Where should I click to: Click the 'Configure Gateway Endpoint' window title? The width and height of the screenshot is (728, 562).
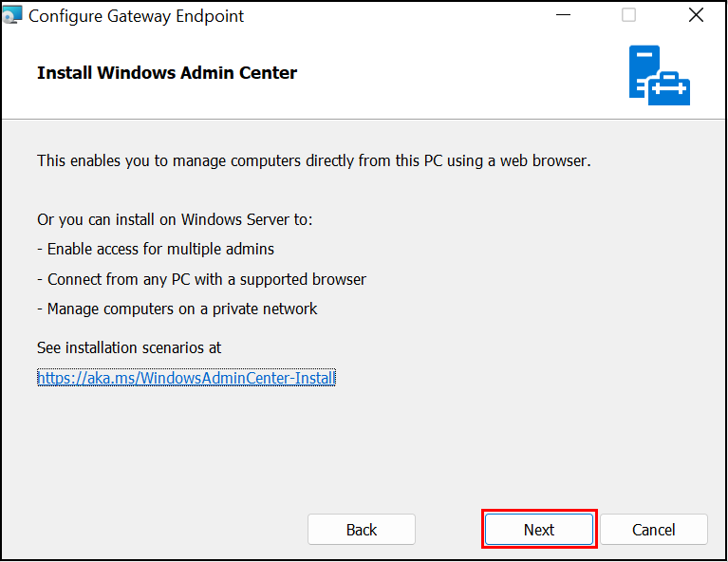click(136, 16)
